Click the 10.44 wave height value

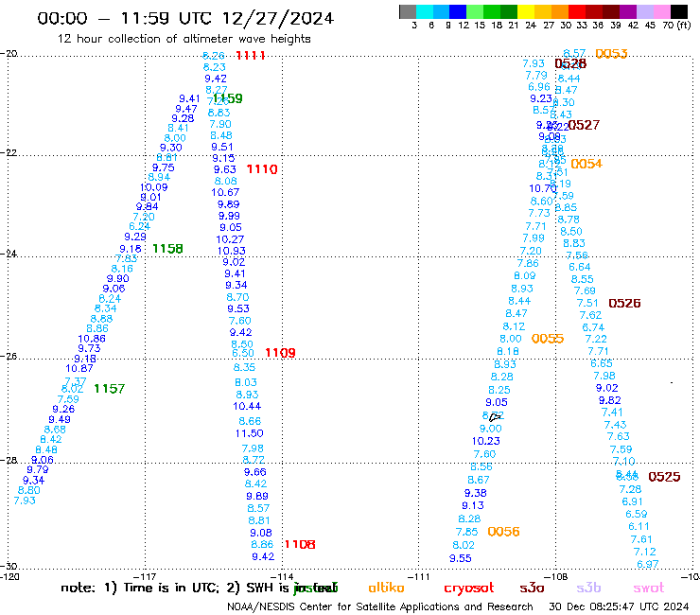point(247,406)
